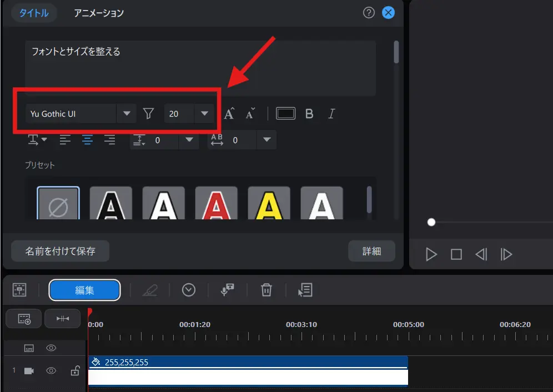Click the preview seek slider handle
Viewport: 553px width, 392px height.
pos(431,222)
